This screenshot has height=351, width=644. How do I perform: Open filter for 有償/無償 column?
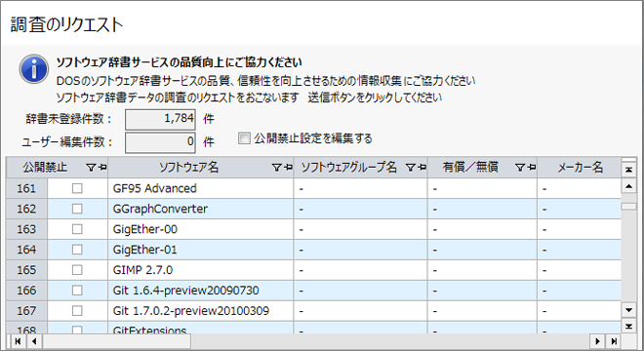(520, 168)
